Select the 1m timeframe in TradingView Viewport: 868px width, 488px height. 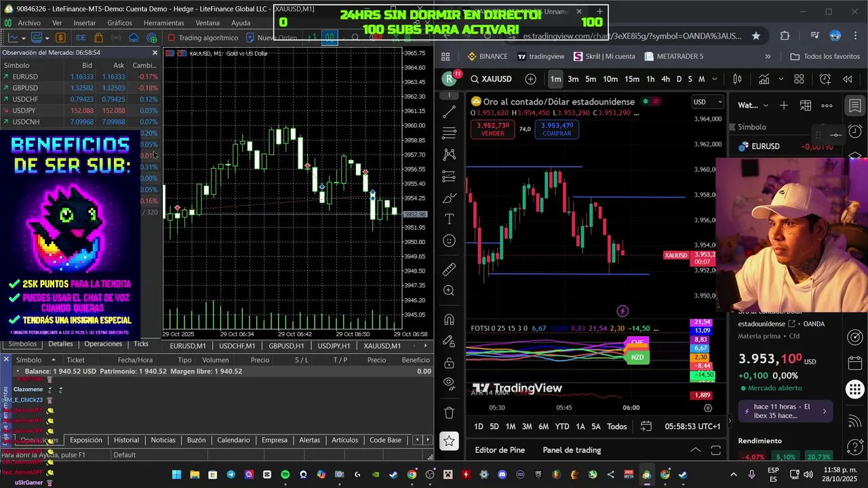pos(555,79)
